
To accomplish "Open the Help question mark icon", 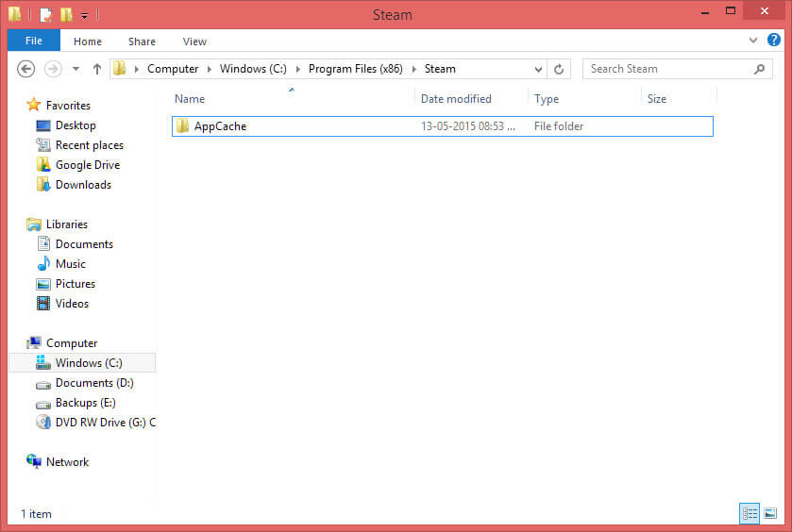I will (x=773, y=40).
